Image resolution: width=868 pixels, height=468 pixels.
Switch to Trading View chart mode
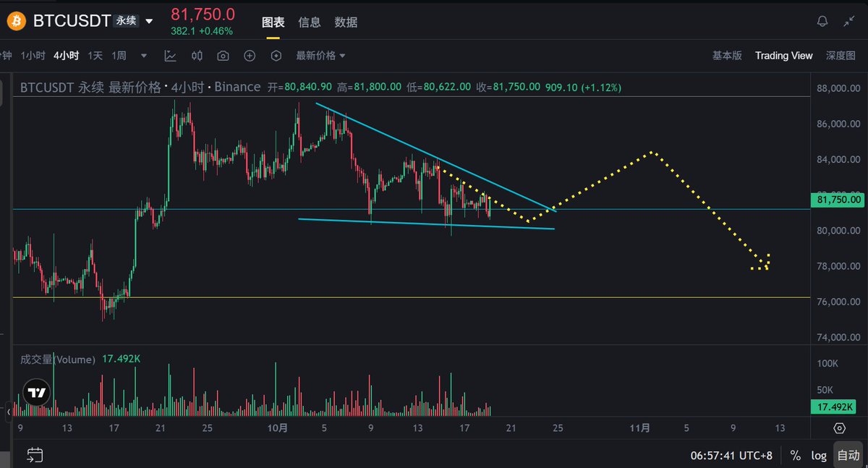click(784, 56)
